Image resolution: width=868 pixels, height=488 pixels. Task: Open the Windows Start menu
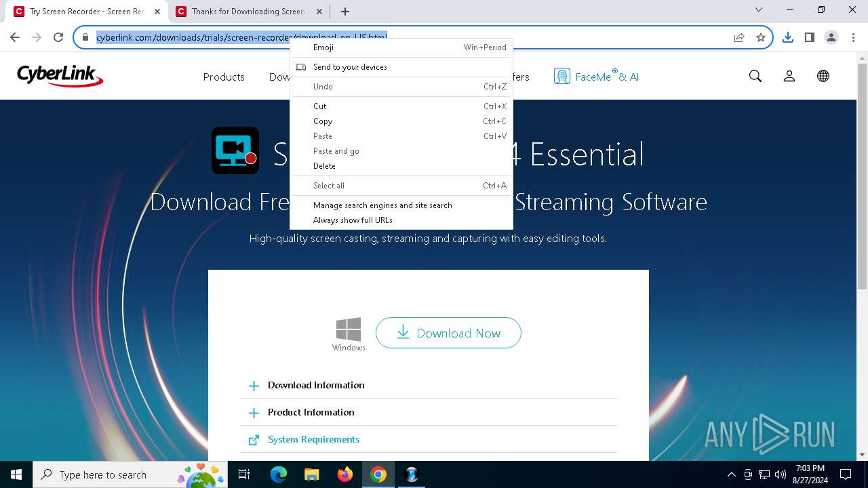click(x=16, y=474)
